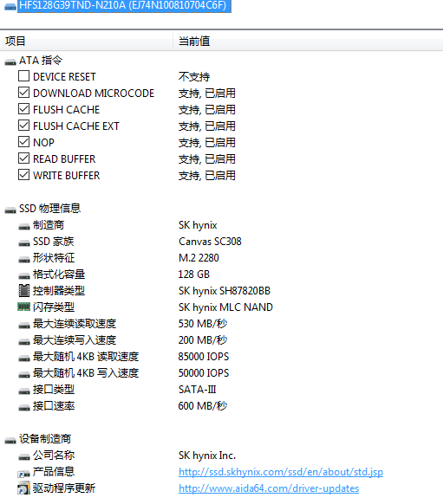Select the 接口类型 SATA-III row
Screen dimensions: 443x504
221,390
